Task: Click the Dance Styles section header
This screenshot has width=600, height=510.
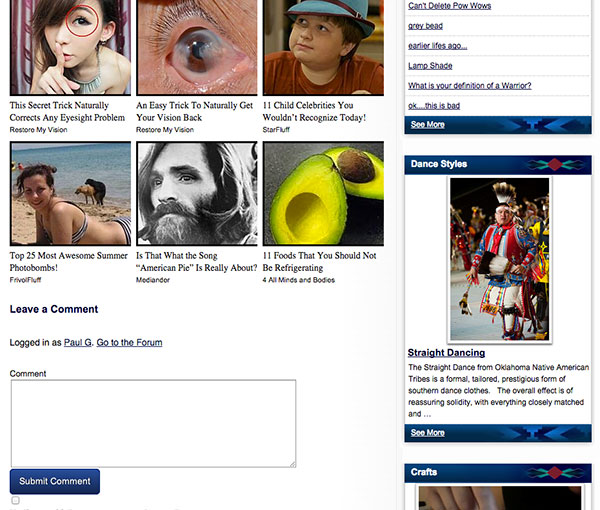Action: (x=498, y=165)
